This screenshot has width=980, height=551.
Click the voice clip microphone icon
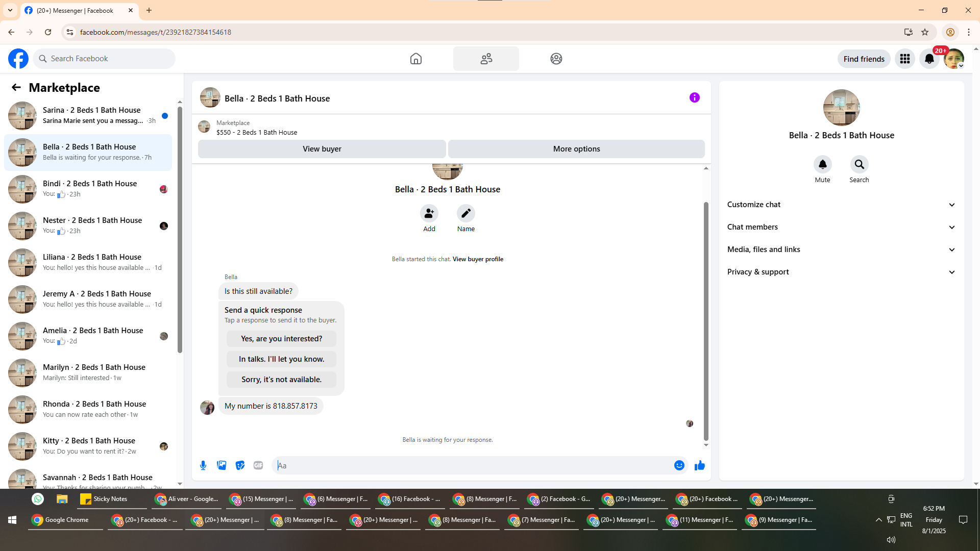[x=203, y=465]
